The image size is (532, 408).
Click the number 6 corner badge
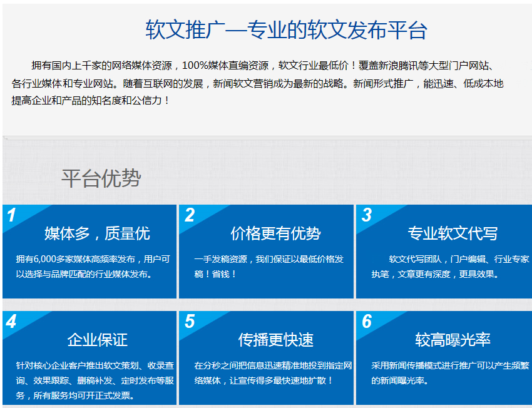[x=367, y=322]
